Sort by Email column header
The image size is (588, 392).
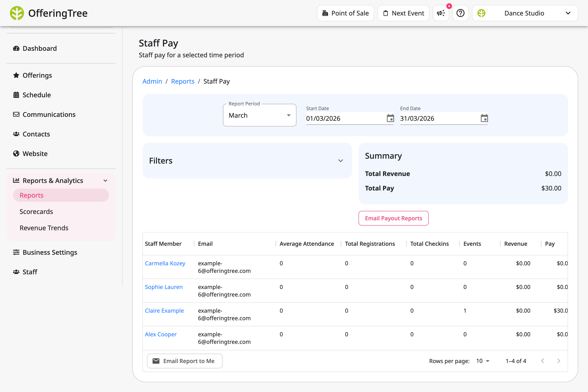[205, 244]
